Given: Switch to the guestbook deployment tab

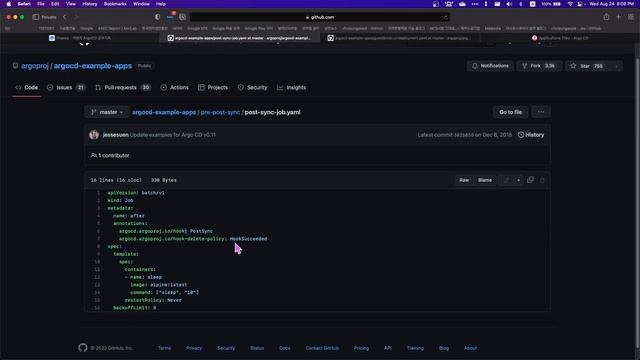Looking at the screenshot, I should pyautogui.click(x=400, y=38).
